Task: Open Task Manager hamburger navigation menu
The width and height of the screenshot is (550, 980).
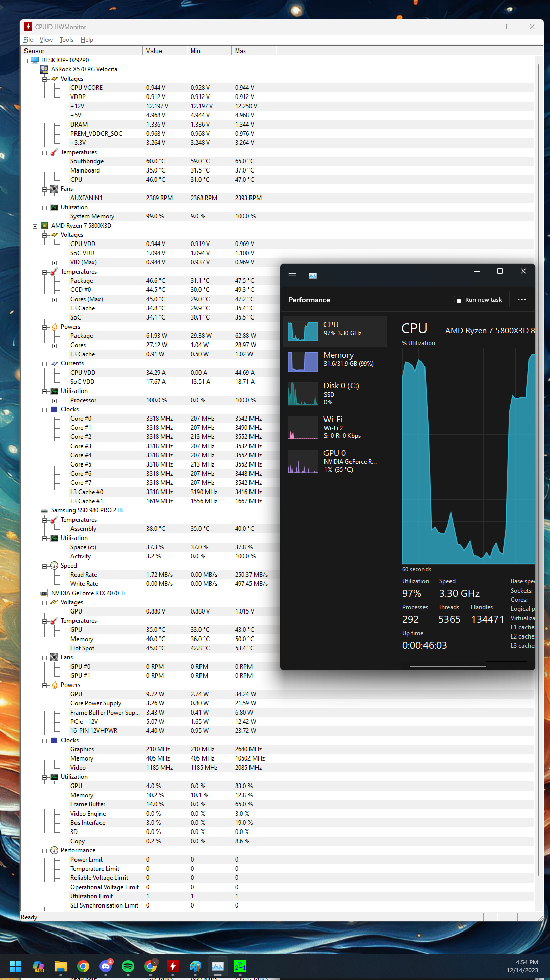Action: [292, 276]
